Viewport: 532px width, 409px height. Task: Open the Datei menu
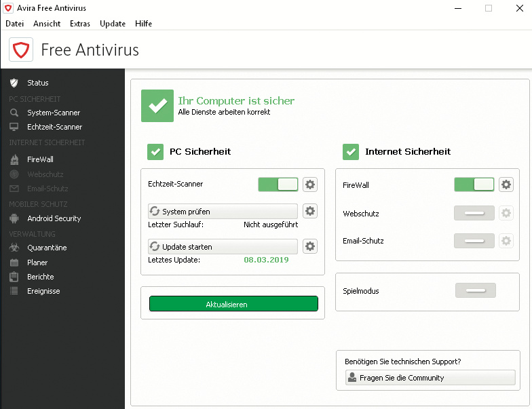pos(14,24)
